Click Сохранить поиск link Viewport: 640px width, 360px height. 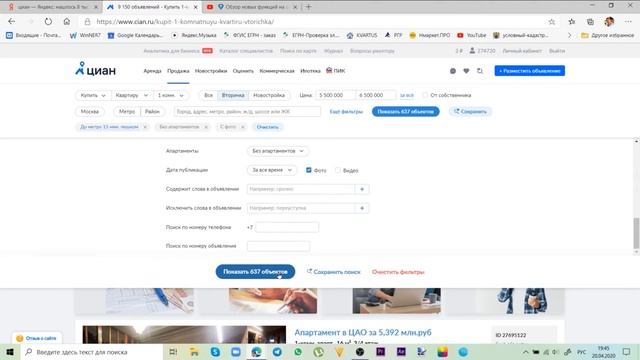pos(333,272)
